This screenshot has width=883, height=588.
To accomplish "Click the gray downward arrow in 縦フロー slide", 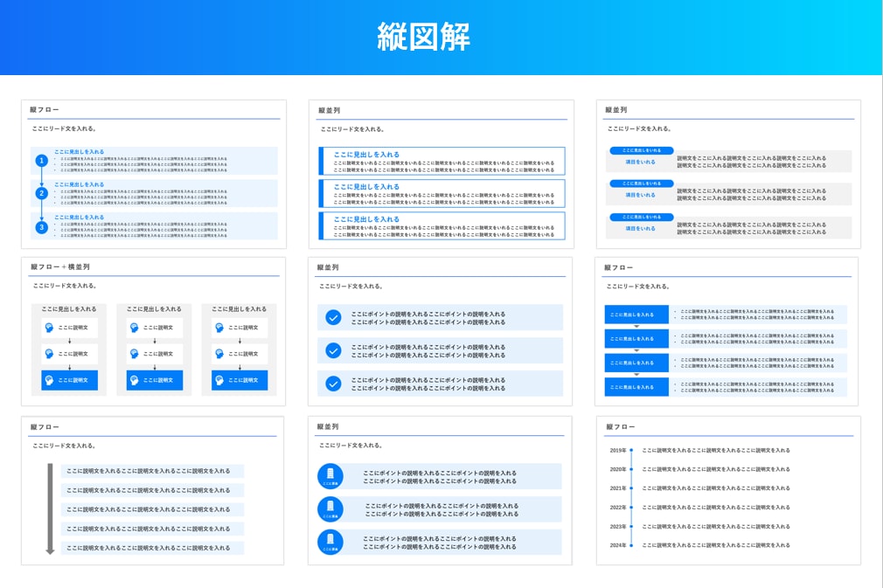I will click(x=50, y=508).
